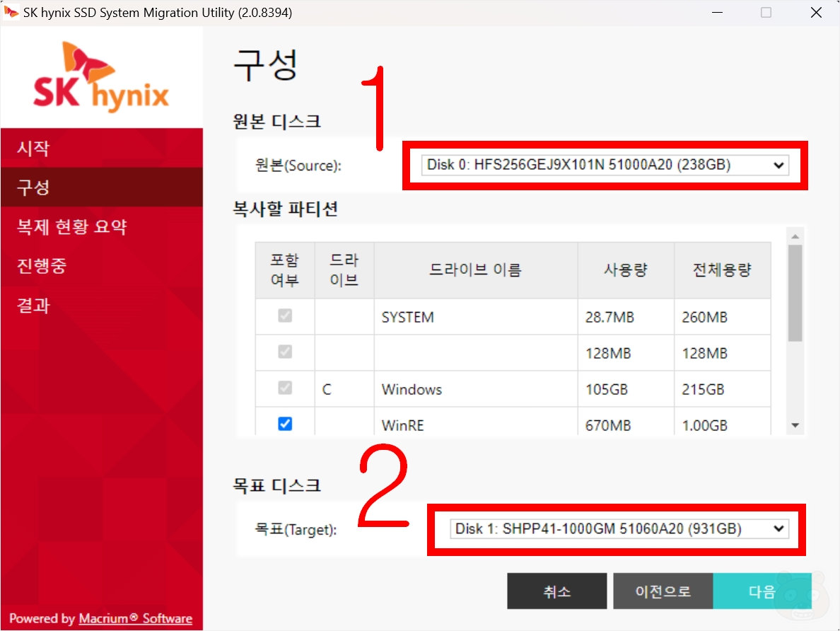Click the 사용량 column header
Viewport: 840px width, 631px height.
pos(626,270)
